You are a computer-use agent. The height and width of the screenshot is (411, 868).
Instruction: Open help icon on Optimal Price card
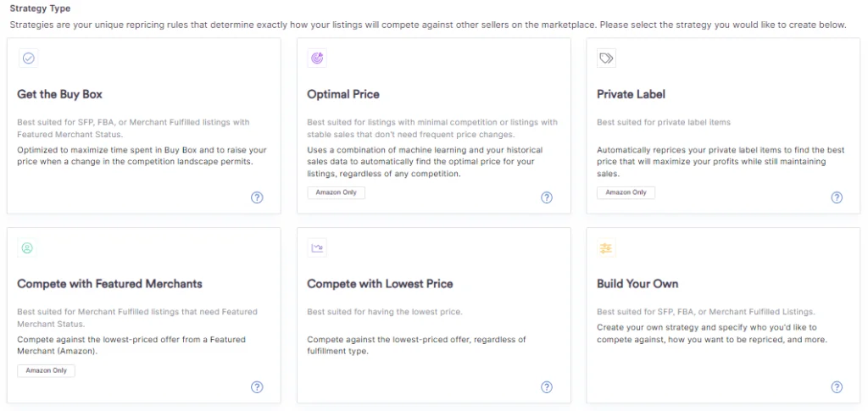pyautogui.click(x=547, y=197)
